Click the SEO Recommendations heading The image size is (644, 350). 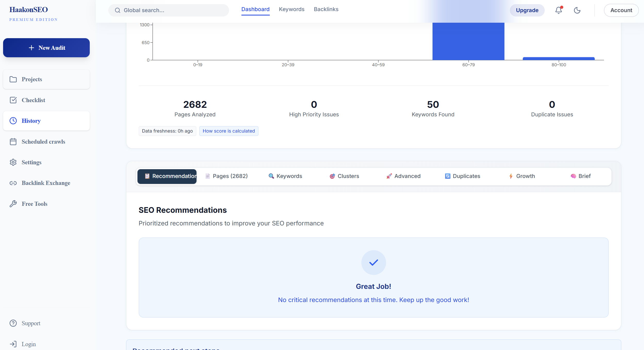pos(183,210)
